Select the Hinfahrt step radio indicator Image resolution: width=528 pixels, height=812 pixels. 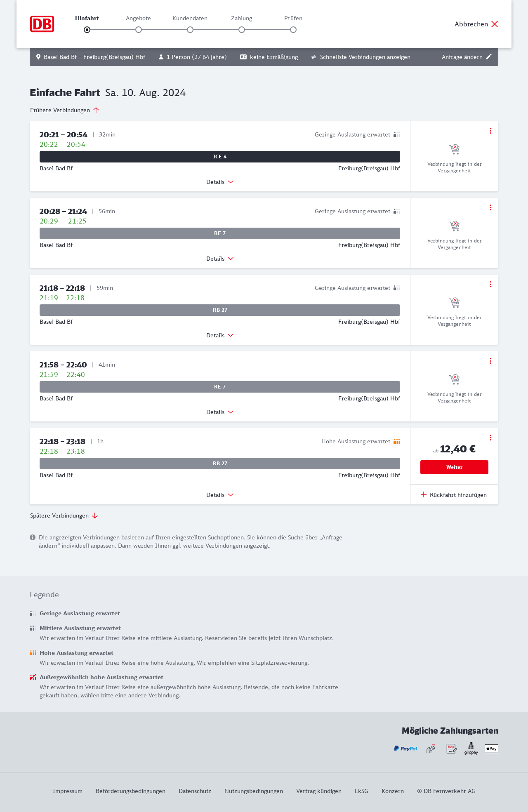pos(87,30)
